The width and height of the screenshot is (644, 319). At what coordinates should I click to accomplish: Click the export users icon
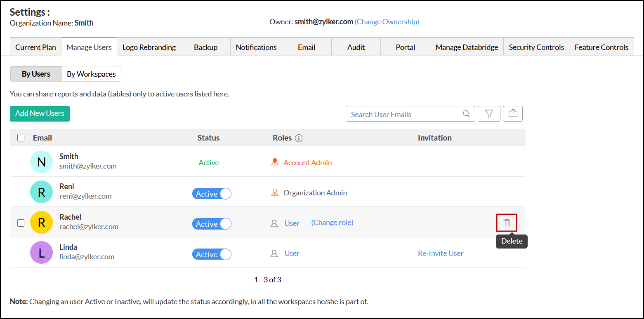(513, 114)
